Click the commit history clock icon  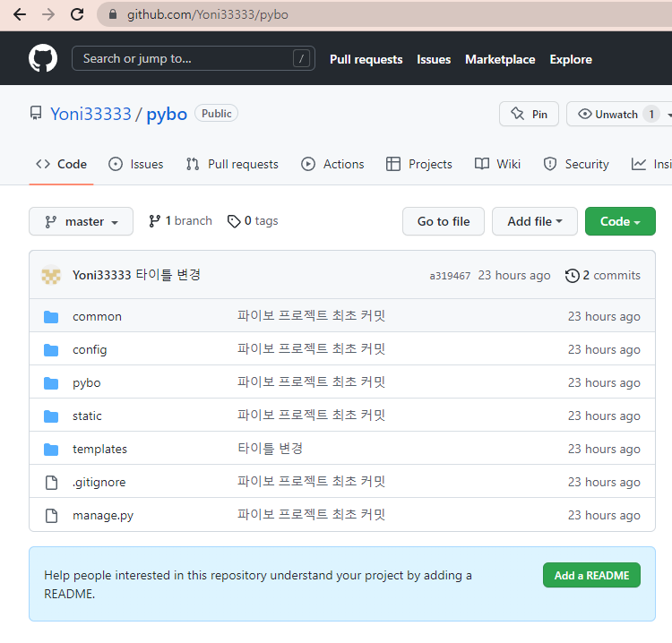tap(573, 276)
